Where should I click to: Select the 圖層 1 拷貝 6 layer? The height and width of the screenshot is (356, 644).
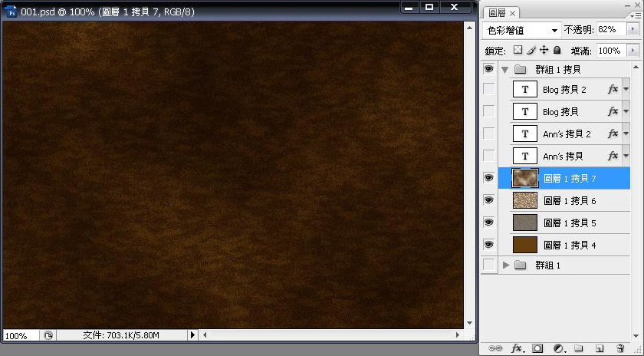pyautogui.click(x=564, y=200)
